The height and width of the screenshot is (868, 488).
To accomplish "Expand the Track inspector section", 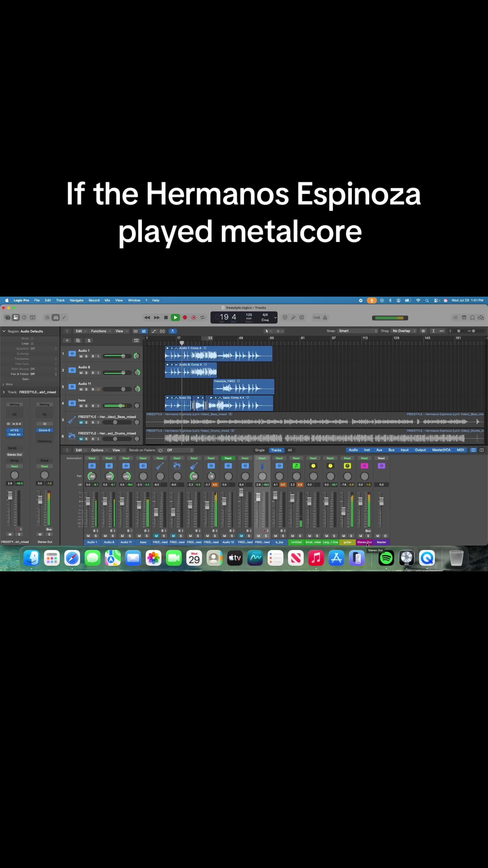I will tap(4, 392).
